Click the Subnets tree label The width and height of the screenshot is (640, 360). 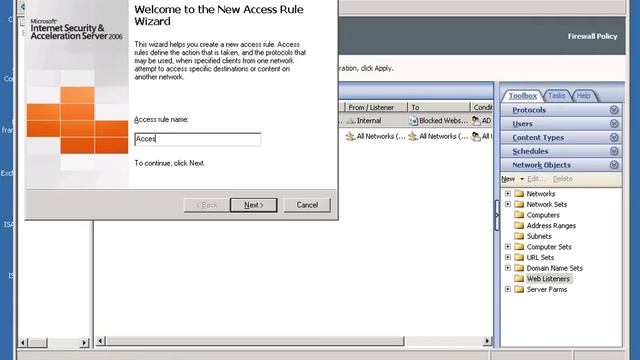[x=539, y=236]
